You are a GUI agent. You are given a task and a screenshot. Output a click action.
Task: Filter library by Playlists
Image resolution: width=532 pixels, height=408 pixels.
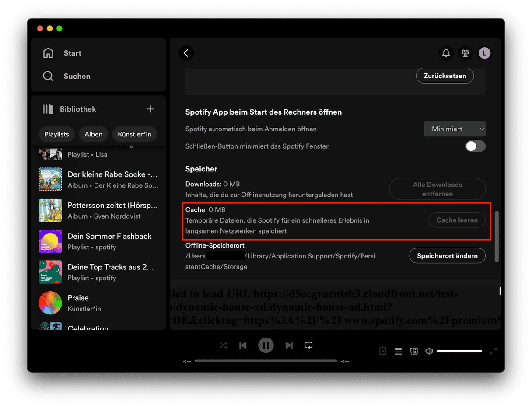coord(57,134)
